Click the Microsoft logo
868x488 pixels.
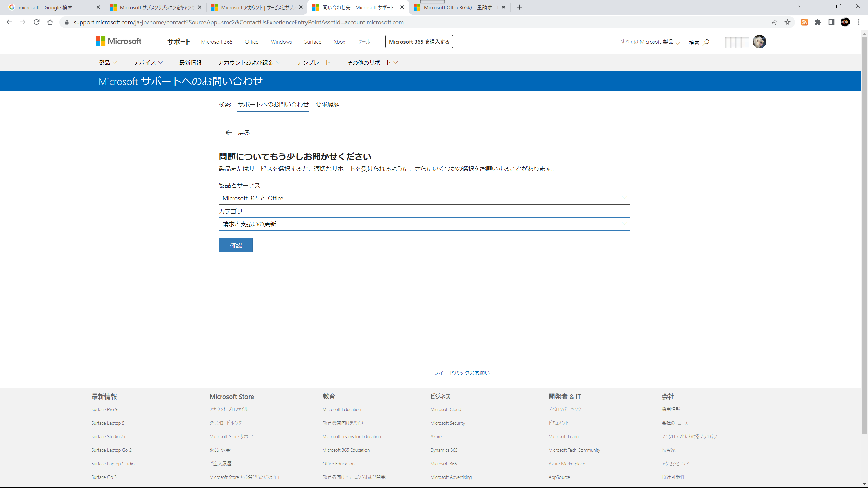pos(118,41)
